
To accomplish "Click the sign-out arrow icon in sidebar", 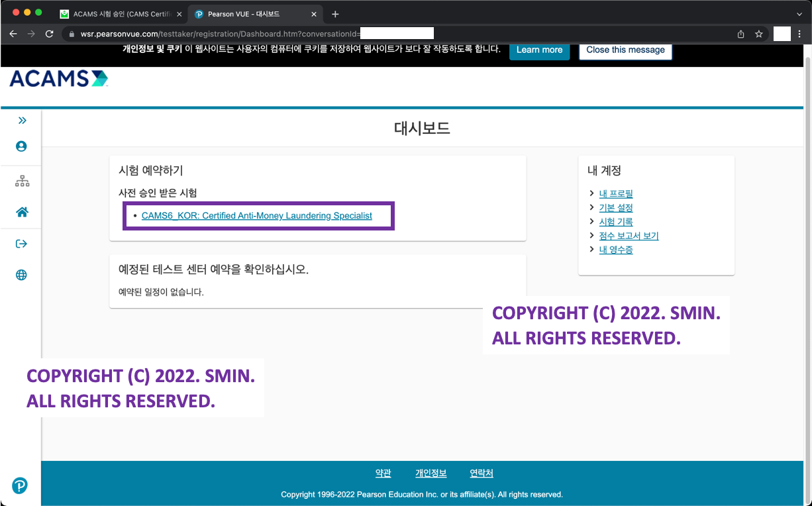I will click(21, 244).
